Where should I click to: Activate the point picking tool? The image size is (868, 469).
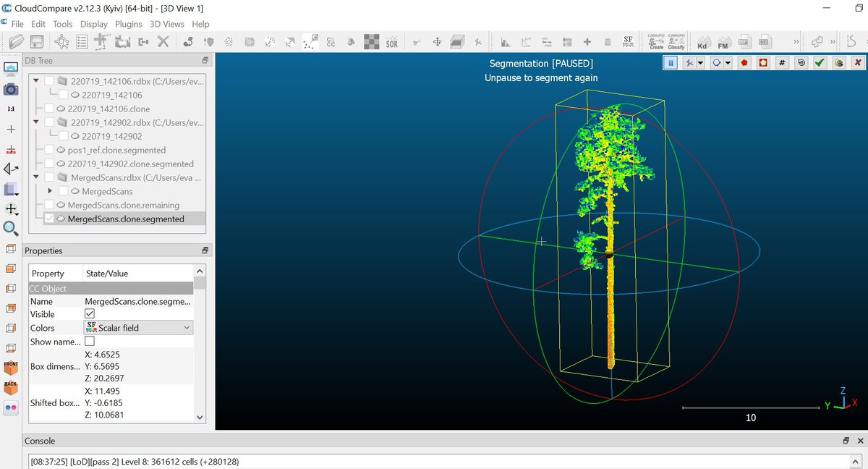pyautogui.click(x=61, y=42)
